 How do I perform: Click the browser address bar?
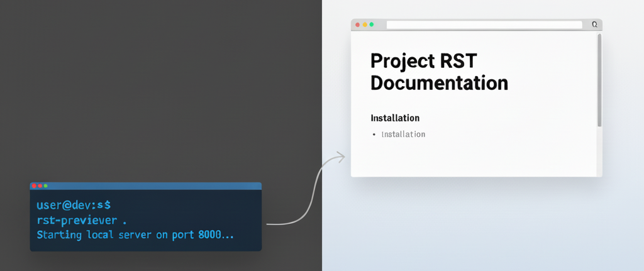tap(484, 25)
